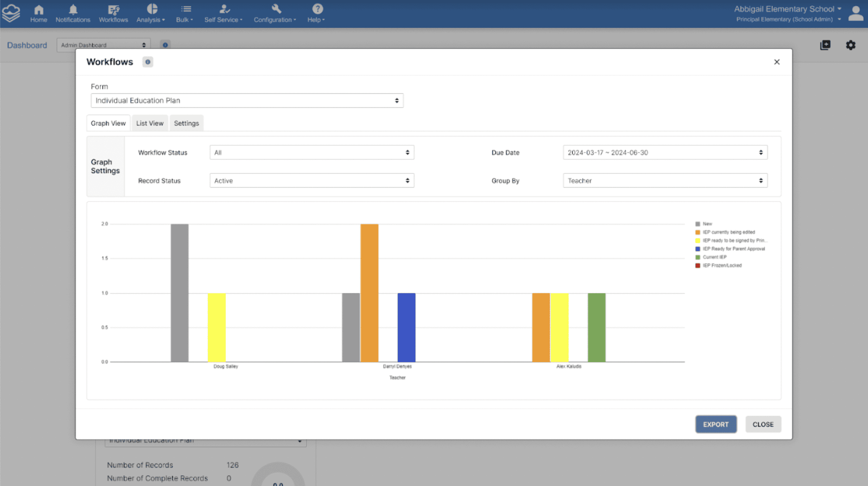Click the info icon beside Workflows title
The height and width of the screenshot is (486, 868).
click(x=148, y=62)
